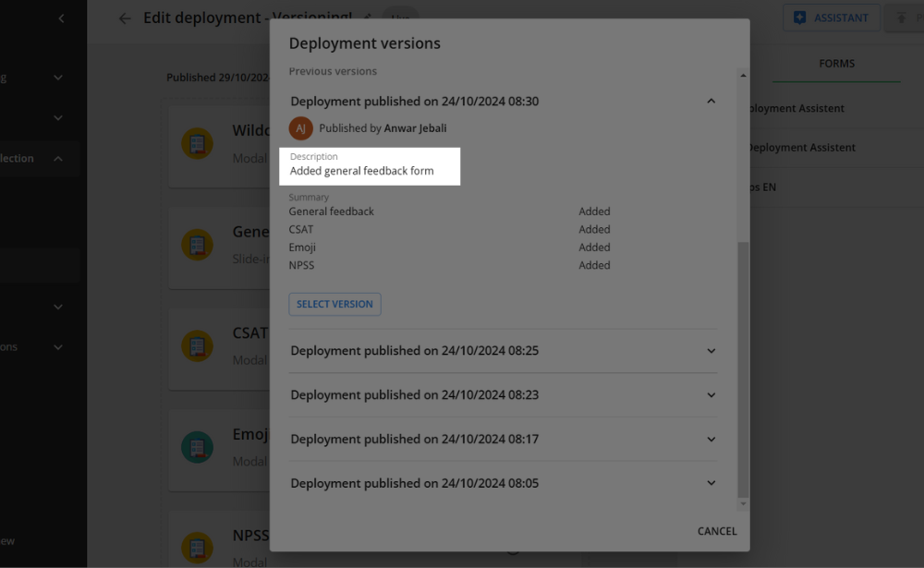The width and height of the screenshot is (924, 568).
Task: Click the pencil icon to rename the deployment
Action: (x=367, y=18)
